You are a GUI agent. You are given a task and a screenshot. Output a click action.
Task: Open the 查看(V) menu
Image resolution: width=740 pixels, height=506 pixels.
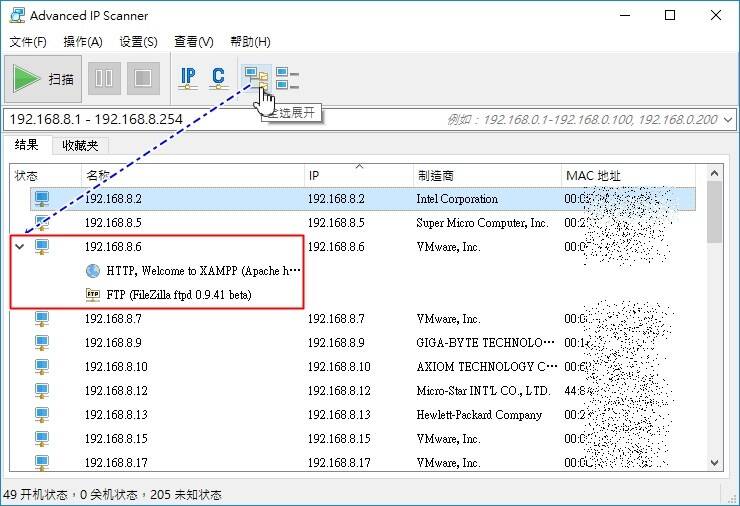click(193, 42)
